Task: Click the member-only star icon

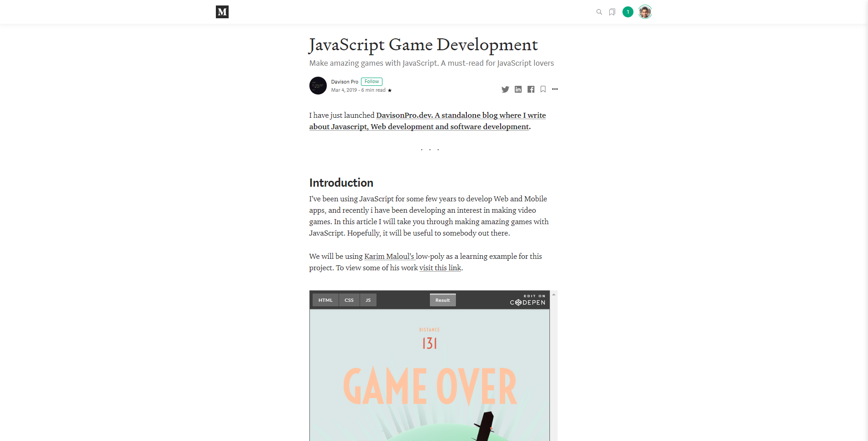Action: (x=390, y=90)
